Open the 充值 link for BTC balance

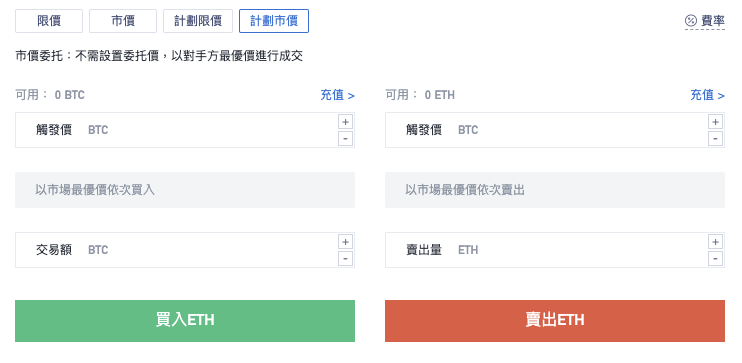pos(337,95)
